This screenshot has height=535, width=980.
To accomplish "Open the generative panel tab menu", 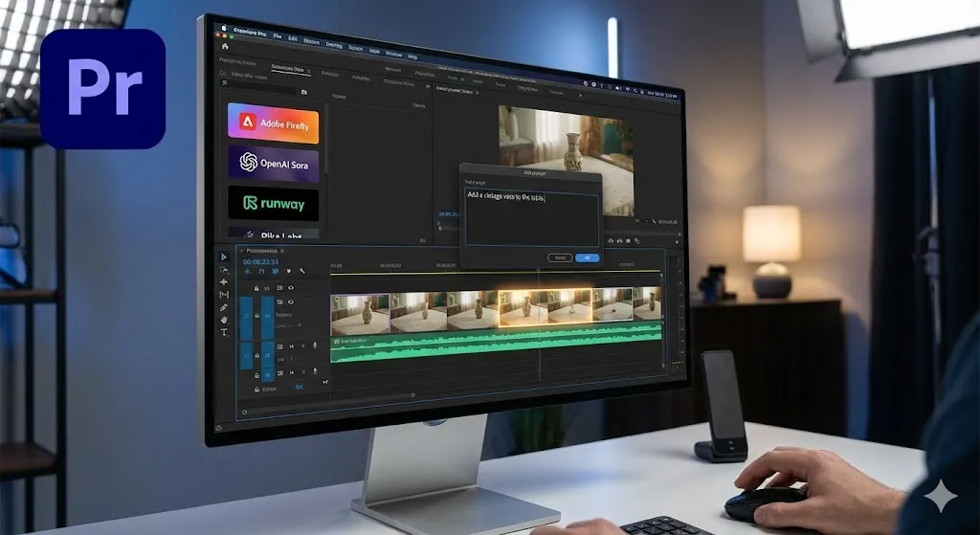I will pyautogui.click(x=308, y=71).
